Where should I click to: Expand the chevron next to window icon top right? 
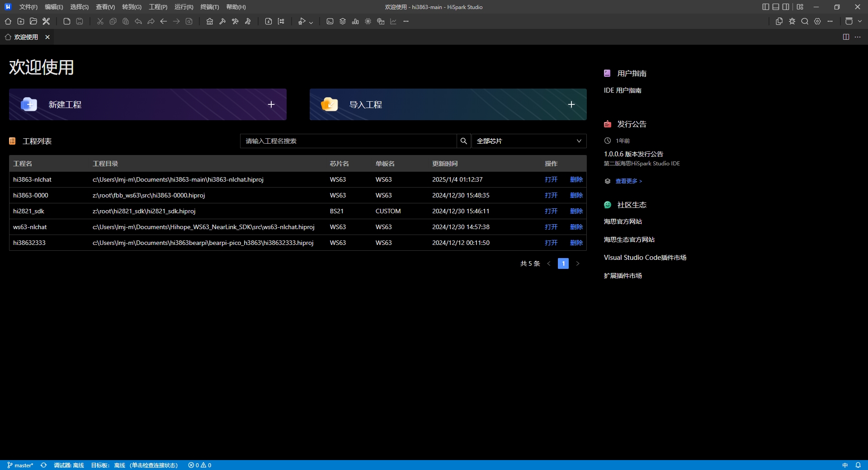pyautogui.click(x=860, y=21)
